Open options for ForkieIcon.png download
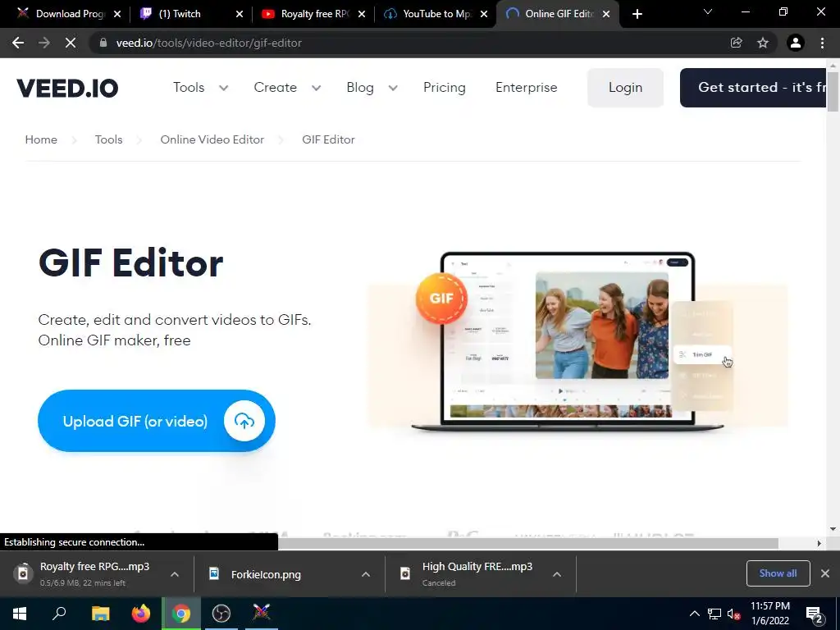Screen dimensions: 840x630 tap(366, 574)
